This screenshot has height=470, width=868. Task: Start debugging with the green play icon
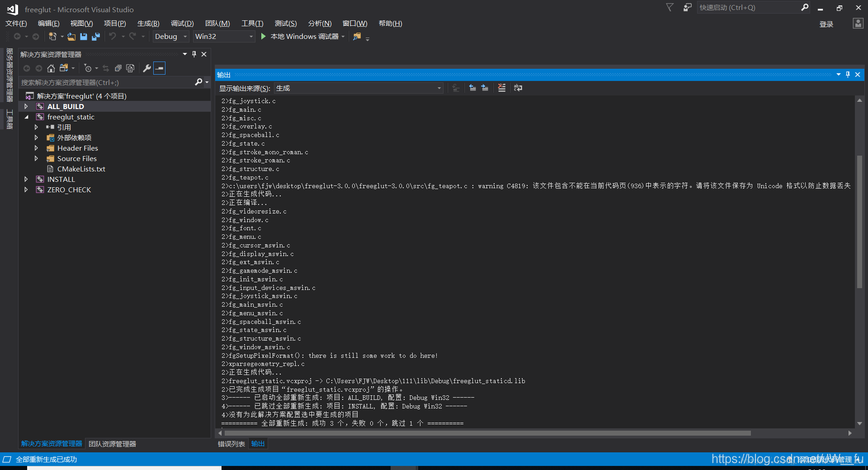coord(263,36)
